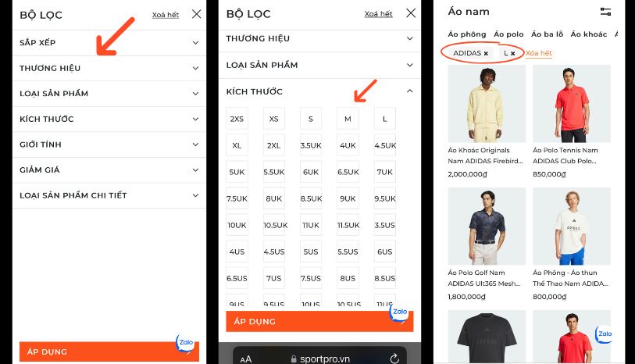
Task: Select size 7US
Action: click(274, 279)
